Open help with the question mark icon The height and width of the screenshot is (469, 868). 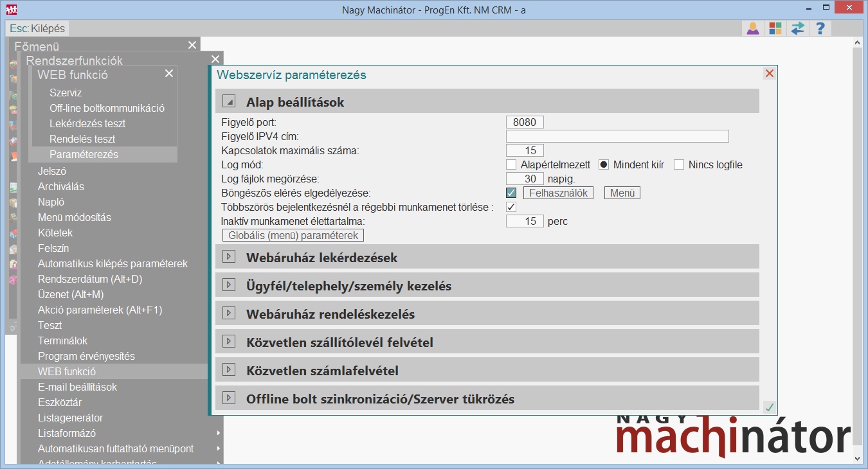[820, 28]
